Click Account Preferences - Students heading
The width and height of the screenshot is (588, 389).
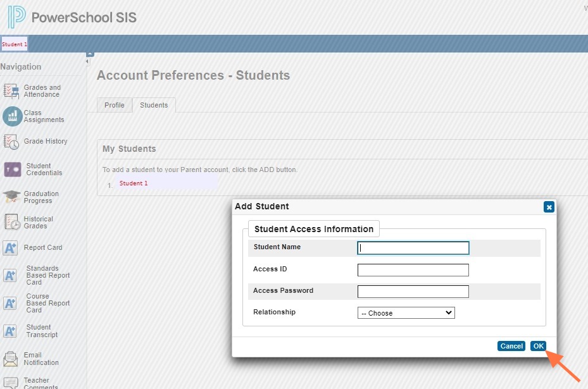click(194, 75)
